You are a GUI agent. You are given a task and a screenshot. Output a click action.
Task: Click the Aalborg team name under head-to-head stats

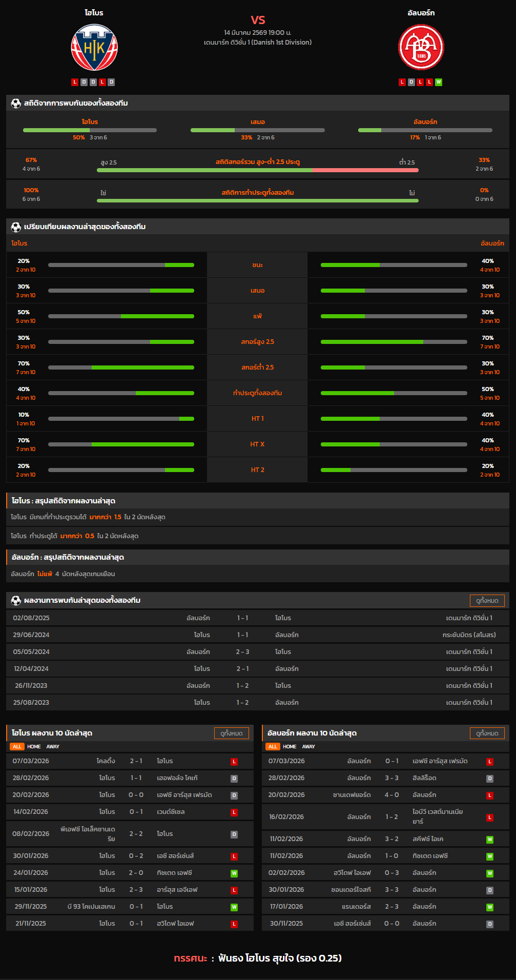[x=425, y=122]
